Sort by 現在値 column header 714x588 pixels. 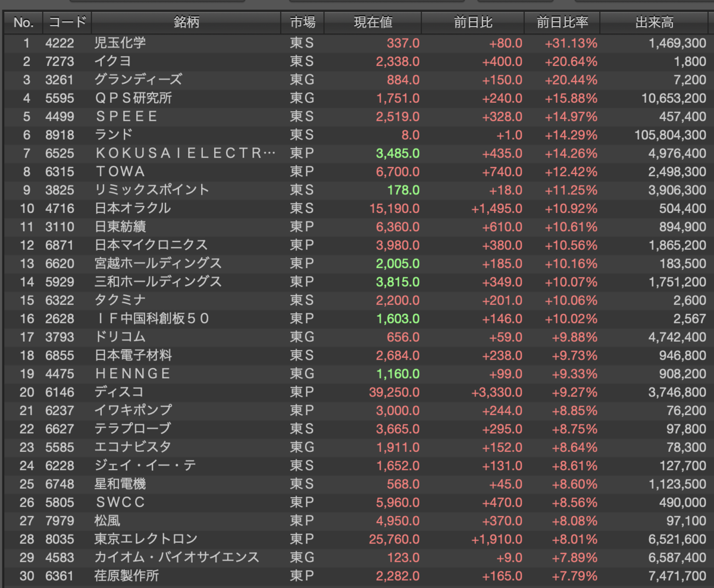coord(373,23)
